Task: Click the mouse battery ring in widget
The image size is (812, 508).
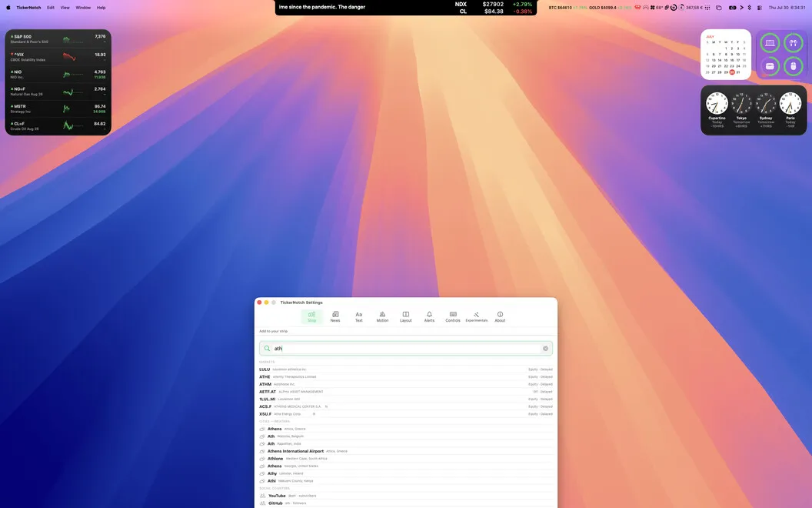Action: point(793,66)
